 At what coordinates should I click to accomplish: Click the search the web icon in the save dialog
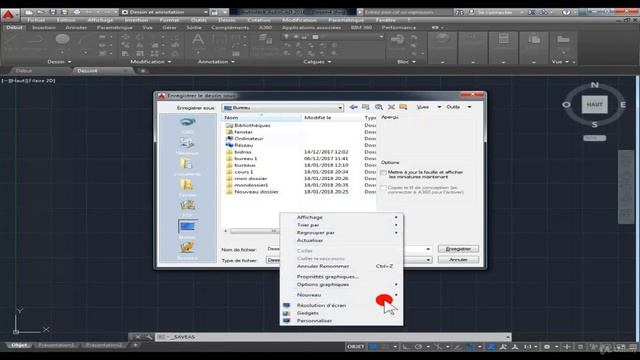[x=379, y=107]
